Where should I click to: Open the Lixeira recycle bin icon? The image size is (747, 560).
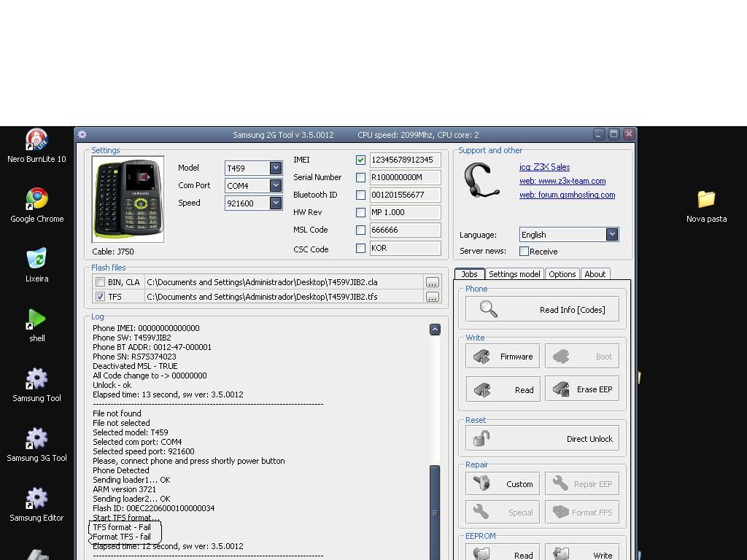[36, 265]
